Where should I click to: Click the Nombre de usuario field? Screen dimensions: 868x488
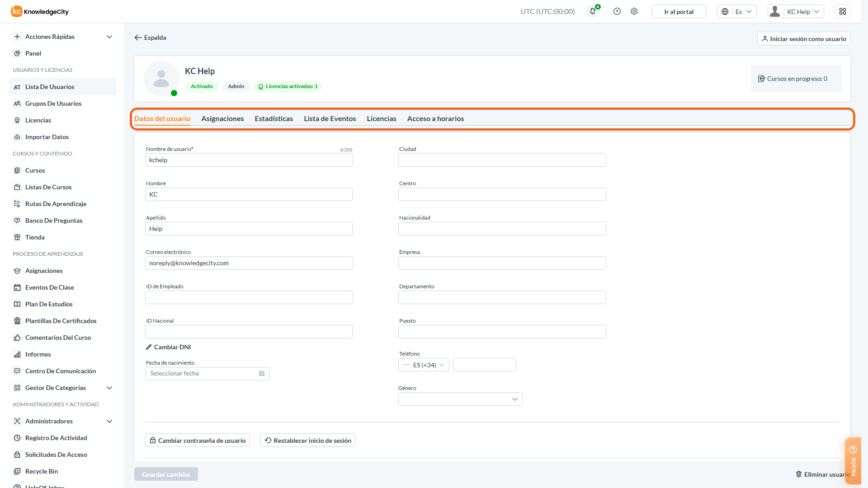tap(249, 160)
